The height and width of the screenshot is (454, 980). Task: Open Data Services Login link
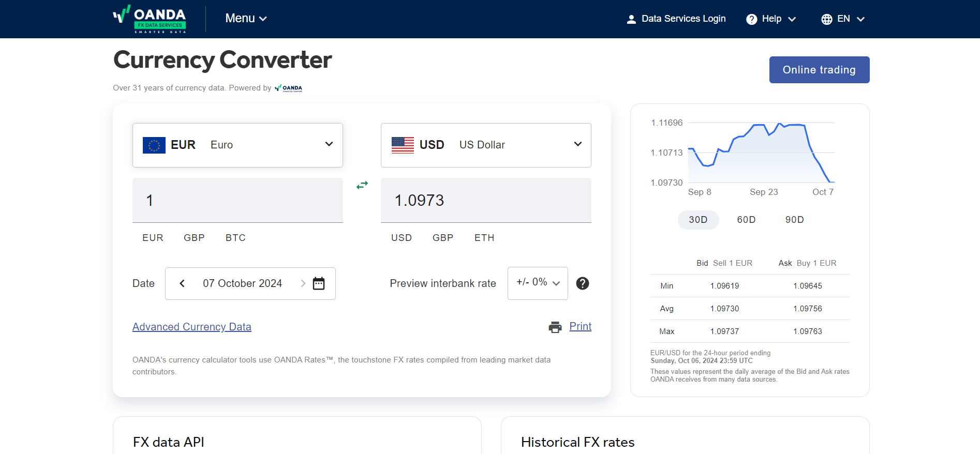[x=684, y=19]
